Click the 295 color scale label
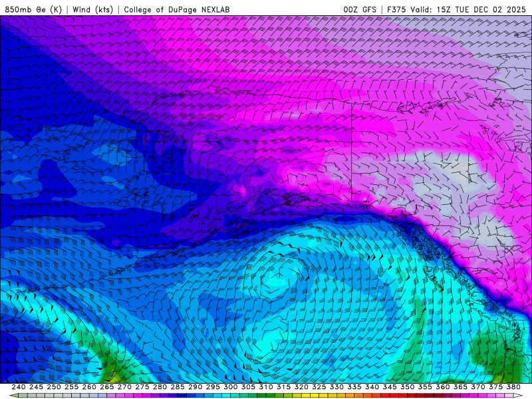 pos(213,387)
